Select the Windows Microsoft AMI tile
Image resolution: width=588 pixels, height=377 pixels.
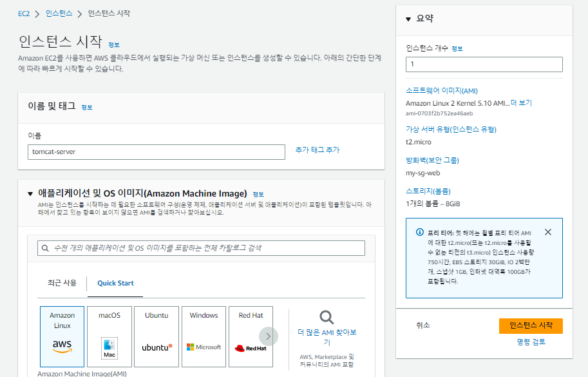coord(204,336)
